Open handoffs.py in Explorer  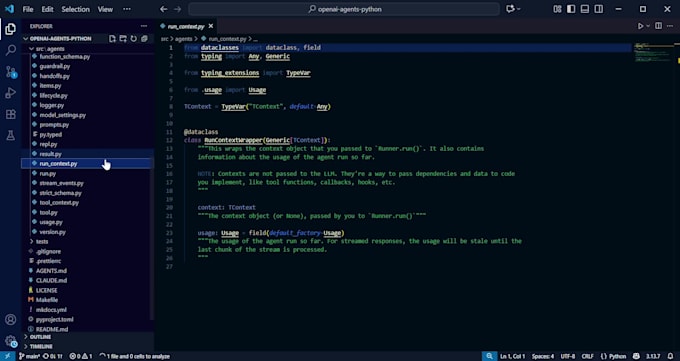point(55,76)
